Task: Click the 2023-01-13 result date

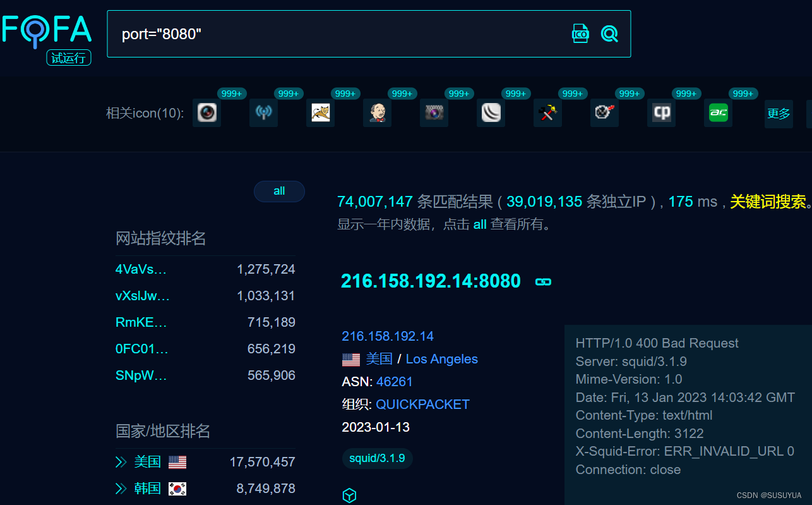Action: (376, 427)
